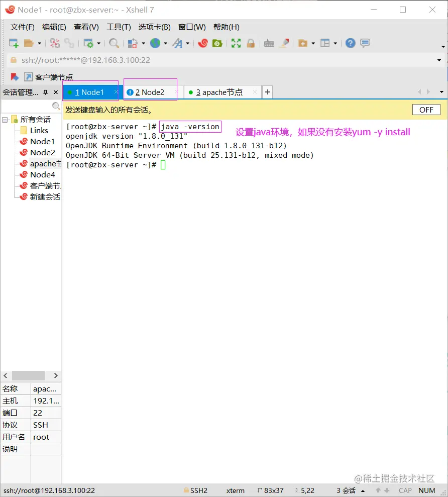448x497 pixels.
Task: Click the red flag bookmark icon
Action: 14,77
